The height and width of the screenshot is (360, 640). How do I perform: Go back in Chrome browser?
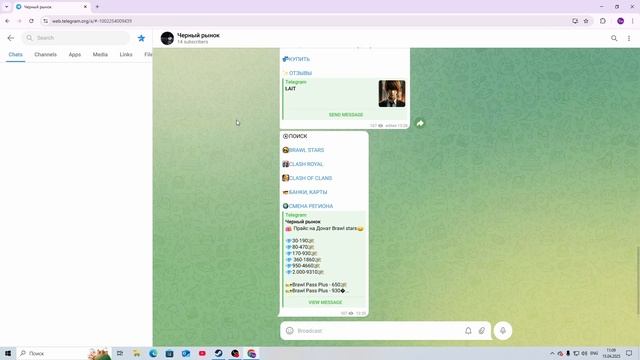click(x=7, y=21)
